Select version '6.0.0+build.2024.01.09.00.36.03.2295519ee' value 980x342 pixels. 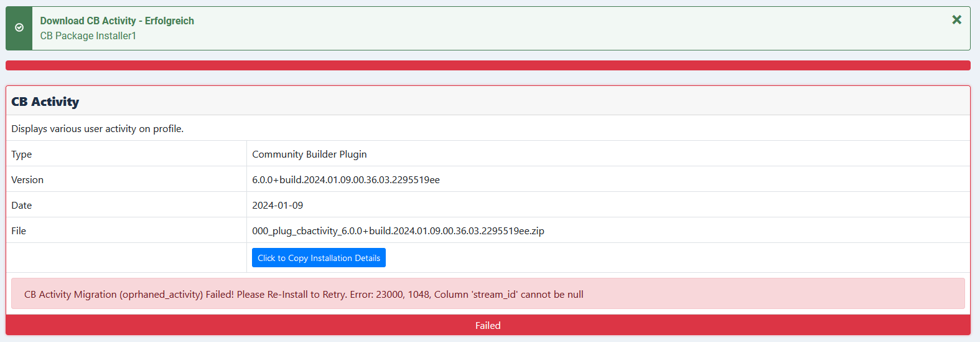coord(346,179)
